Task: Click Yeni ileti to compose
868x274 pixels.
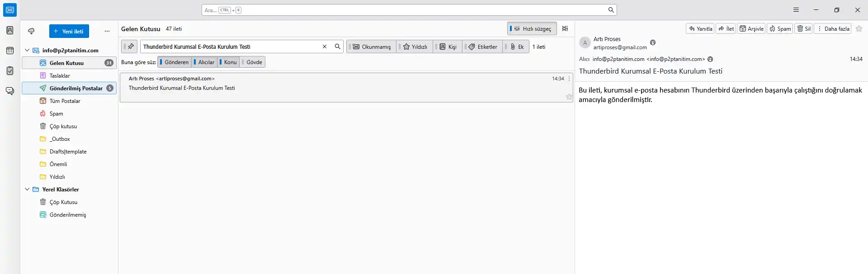Action: pos(69,31)
